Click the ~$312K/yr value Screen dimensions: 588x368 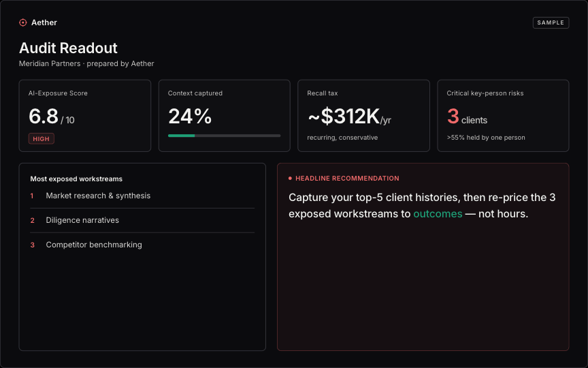349,117
